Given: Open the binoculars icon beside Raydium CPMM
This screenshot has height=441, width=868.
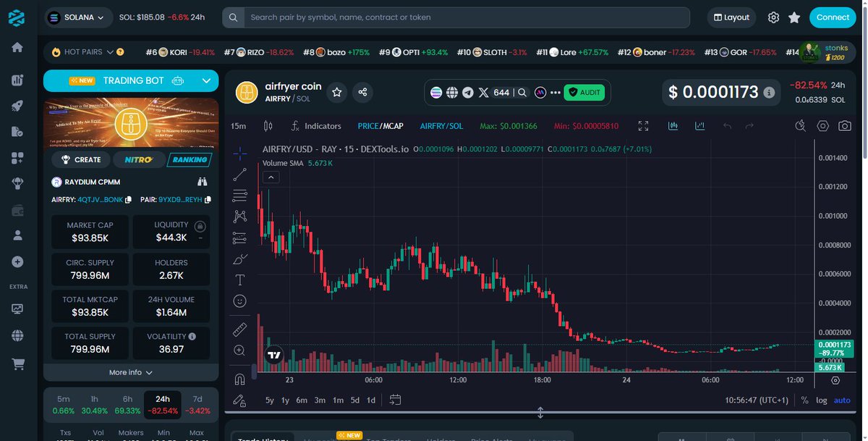Looking at the screenshot, I should point(203,182).
